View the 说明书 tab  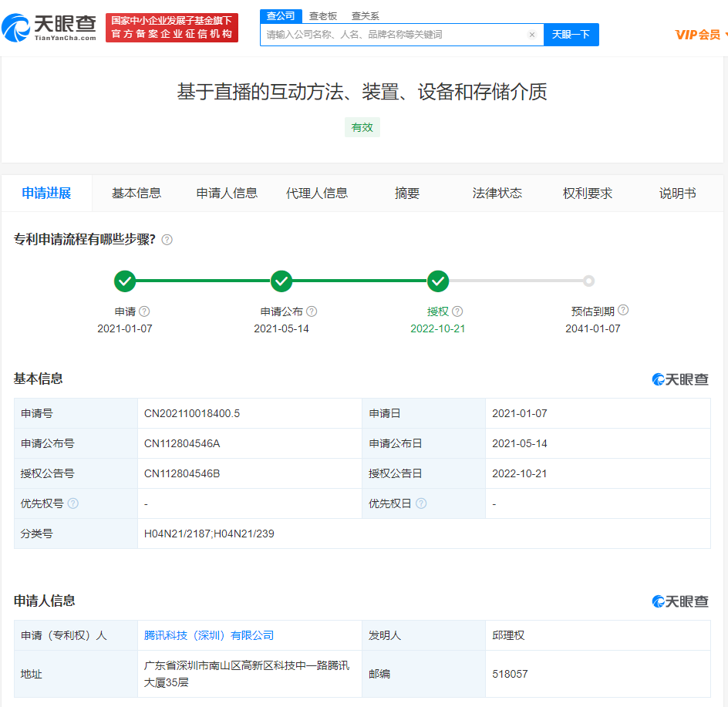pyautogui.click(x=677, y=193)
